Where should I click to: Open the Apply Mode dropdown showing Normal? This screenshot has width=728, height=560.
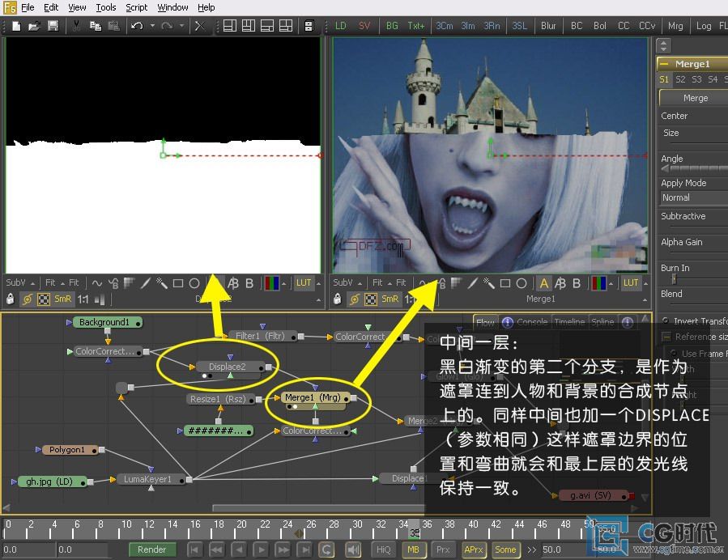[x=694, y=197]
